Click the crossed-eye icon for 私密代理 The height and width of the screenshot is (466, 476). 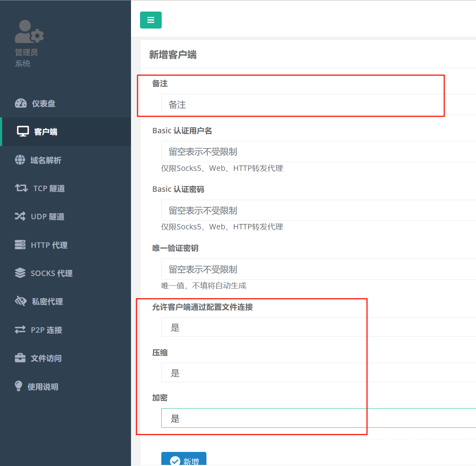(21, 301)
